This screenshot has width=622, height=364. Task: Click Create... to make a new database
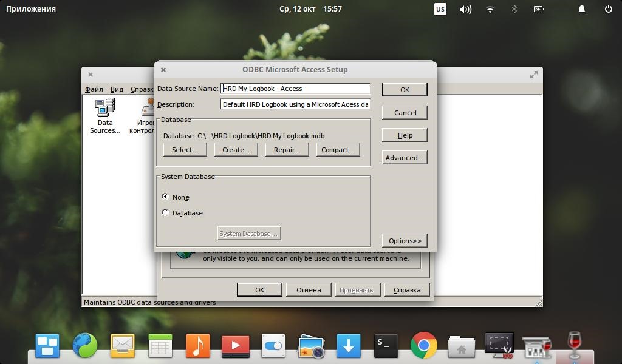click(x=236, y=150)
